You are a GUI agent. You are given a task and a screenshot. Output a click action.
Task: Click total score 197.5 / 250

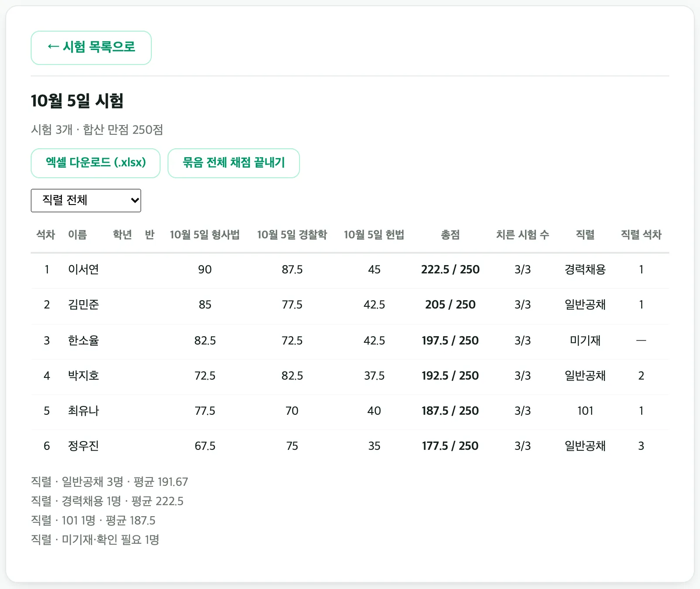click(x=450, y=341)
